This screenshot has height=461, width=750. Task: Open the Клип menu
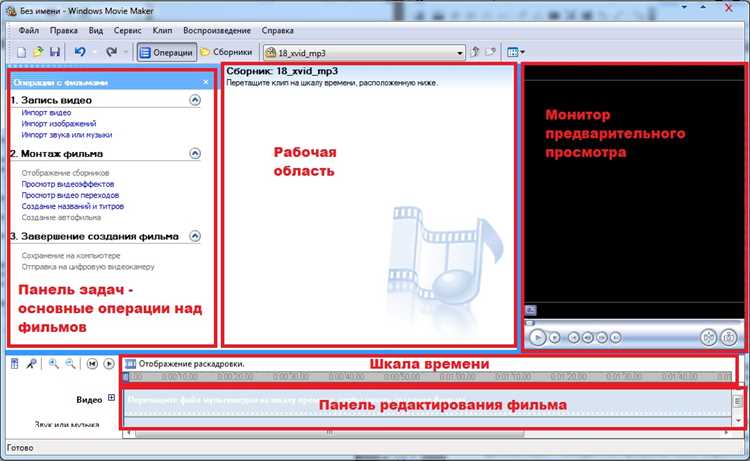pyautogui.click(x=162, y=30)
